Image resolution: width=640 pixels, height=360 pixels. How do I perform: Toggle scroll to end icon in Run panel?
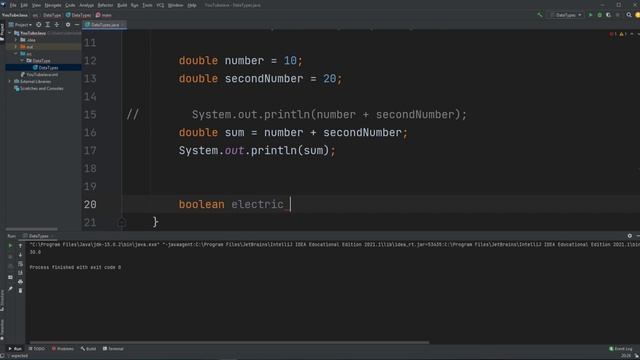click(20, 273)
